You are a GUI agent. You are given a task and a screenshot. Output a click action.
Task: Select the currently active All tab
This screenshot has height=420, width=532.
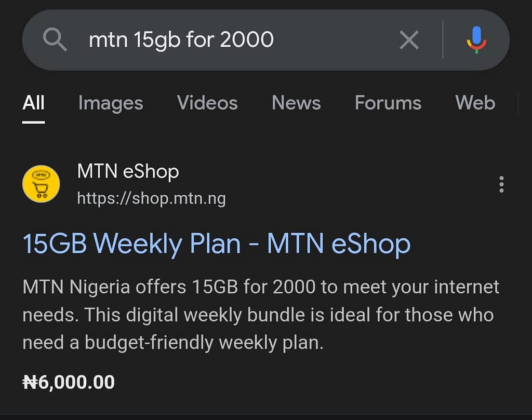click(33, 103)
